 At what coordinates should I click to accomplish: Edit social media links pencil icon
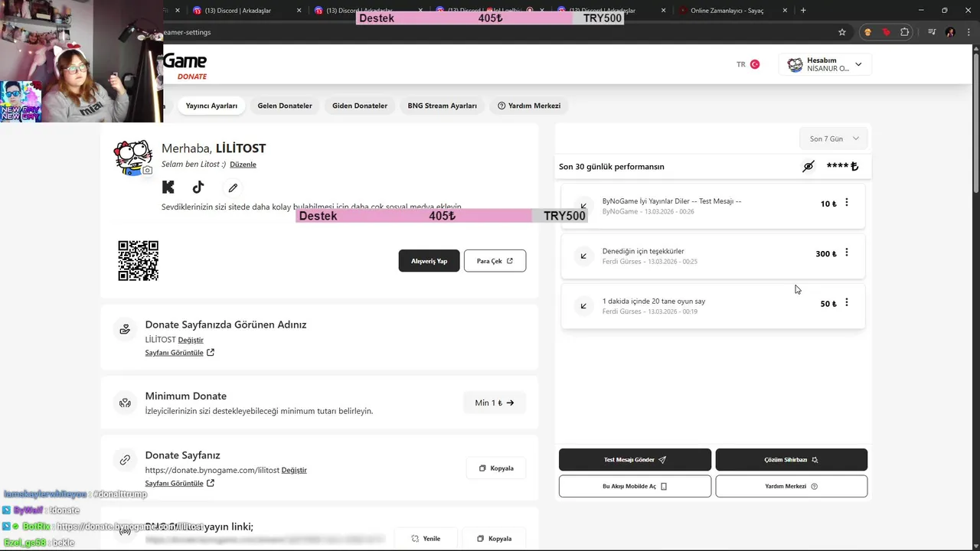233,187
